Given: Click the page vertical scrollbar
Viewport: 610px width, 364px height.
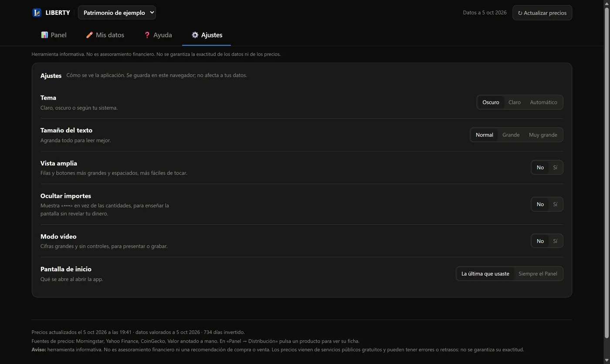Looking at the screenshot, I should 607,172.
